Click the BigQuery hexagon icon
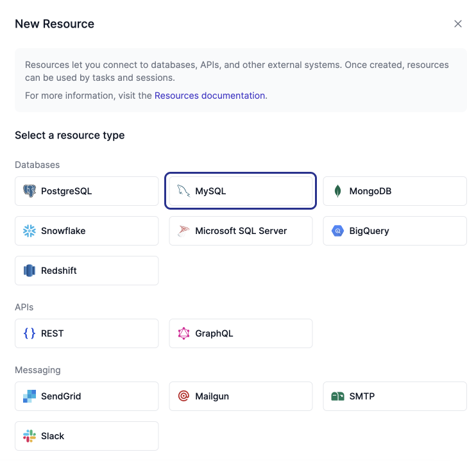476x461 pixels. click(337, 231)
